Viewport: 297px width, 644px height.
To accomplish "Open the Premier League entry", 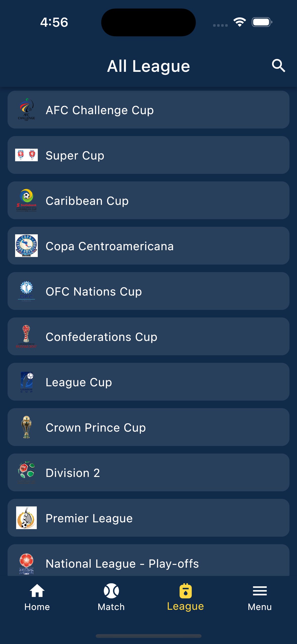I will pos(148,518).
